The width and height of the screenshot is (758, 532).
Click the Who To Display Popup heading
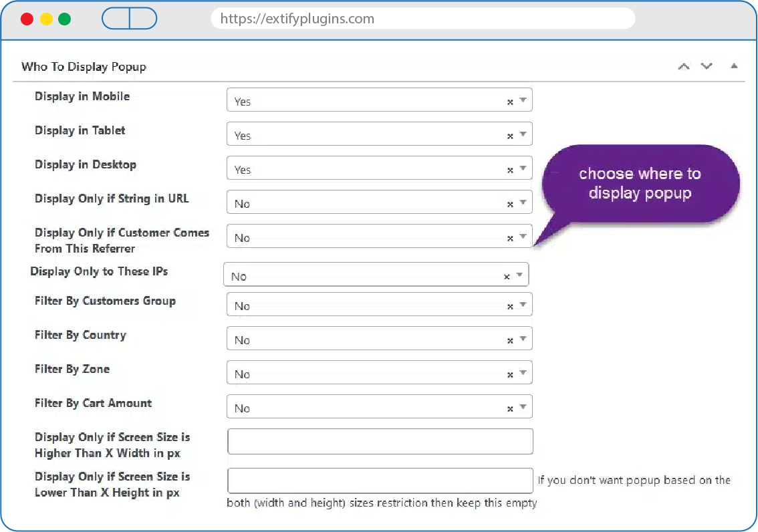84,67
